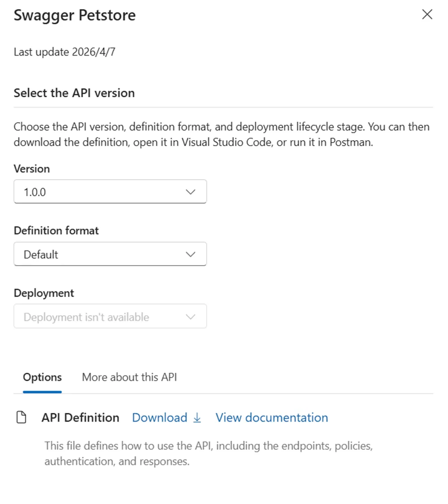Switch to the Options tab

coord(42,377)
